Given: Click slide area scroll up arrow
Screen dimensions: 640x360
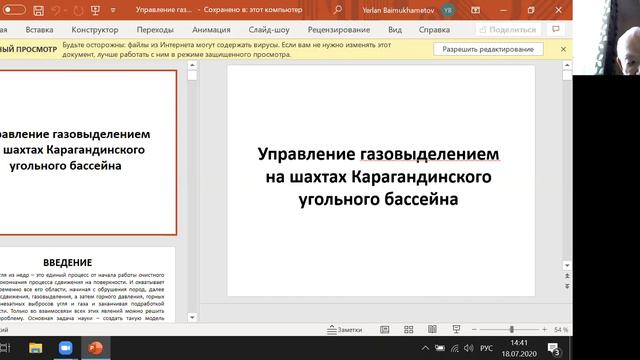Looking at the screenshot, I should click(567, 65).
